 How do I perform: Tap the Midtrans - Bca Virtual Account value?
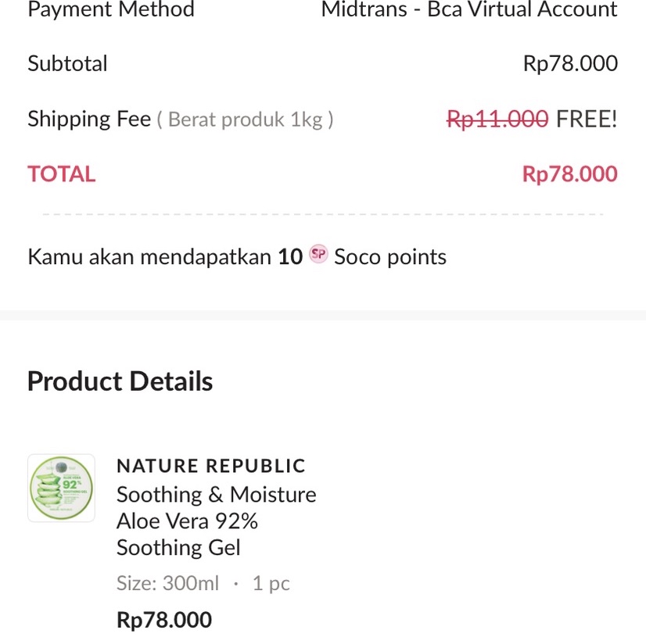[x=468, y=10]
